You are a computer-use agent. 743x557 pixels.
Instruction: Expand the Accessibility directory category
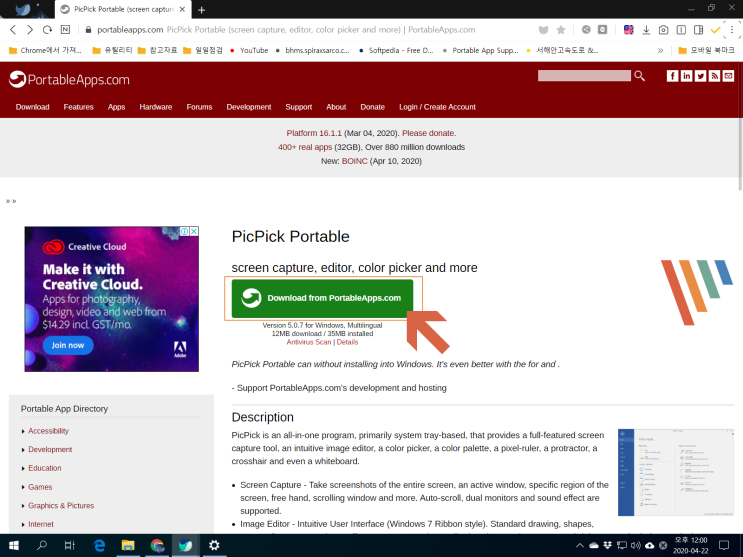tap(48, 431)
